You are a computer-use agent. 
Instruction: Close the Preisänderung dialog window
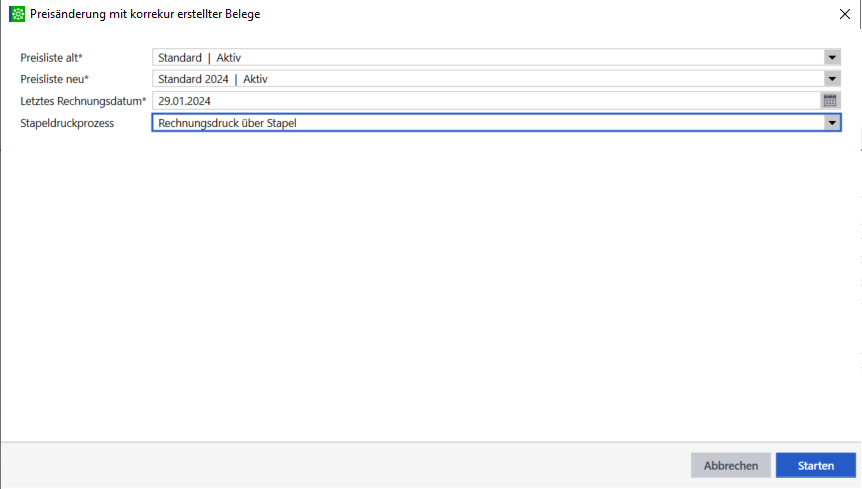click(x=845, y=14)
